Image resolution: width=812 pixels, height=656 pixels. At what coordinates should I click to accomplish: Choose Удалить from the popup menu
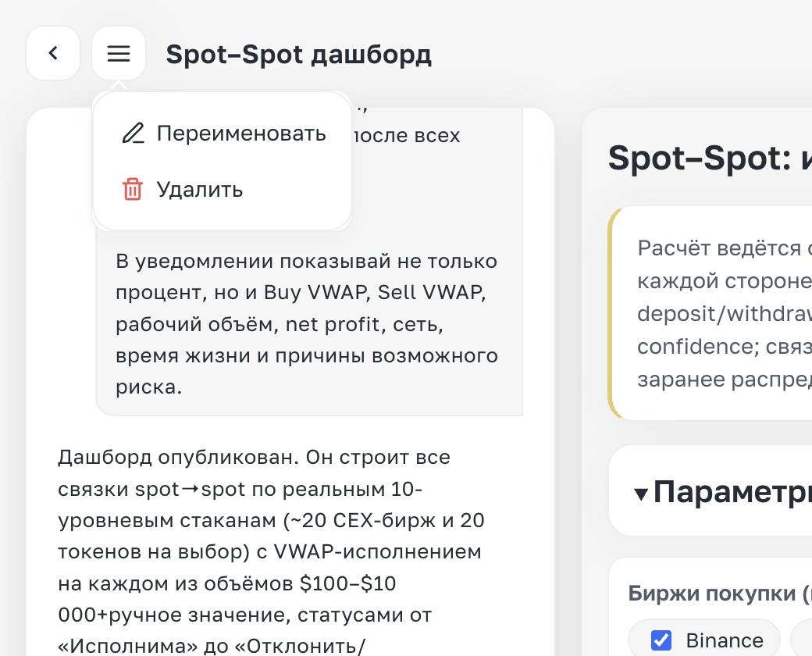[x=223, y=189]
